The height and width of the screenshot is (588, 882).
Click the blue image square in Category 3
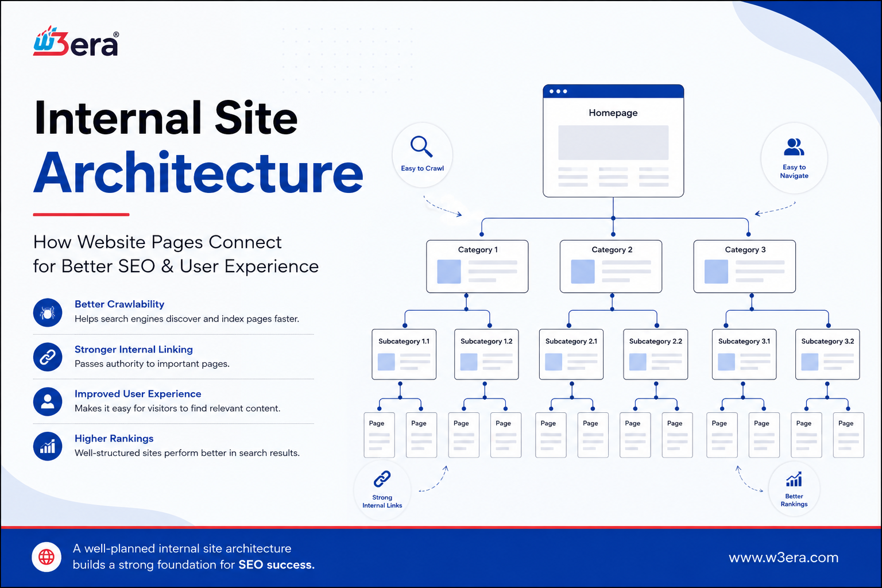tap(716, 272)
